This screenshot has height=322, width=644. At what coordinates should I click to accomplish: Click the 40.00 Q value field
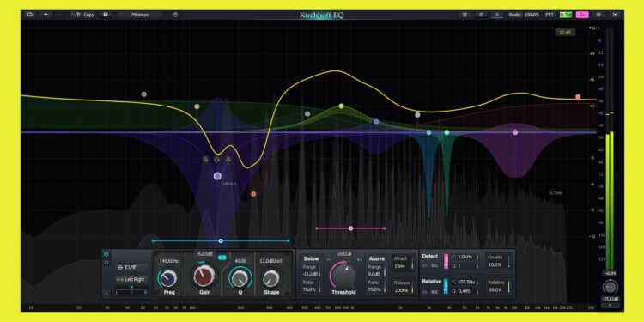tap(240, 261)
